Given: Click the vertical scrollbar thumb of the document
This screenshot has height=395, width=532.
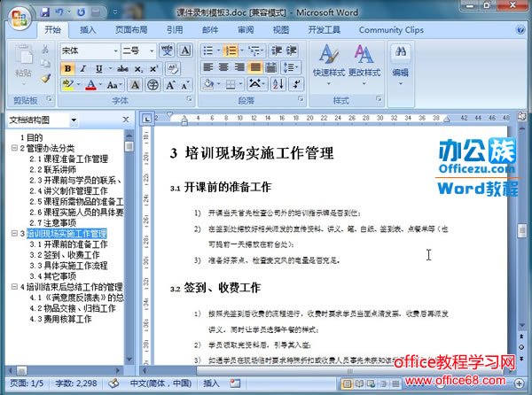Looking at the screenshot, I should (522, 230).
